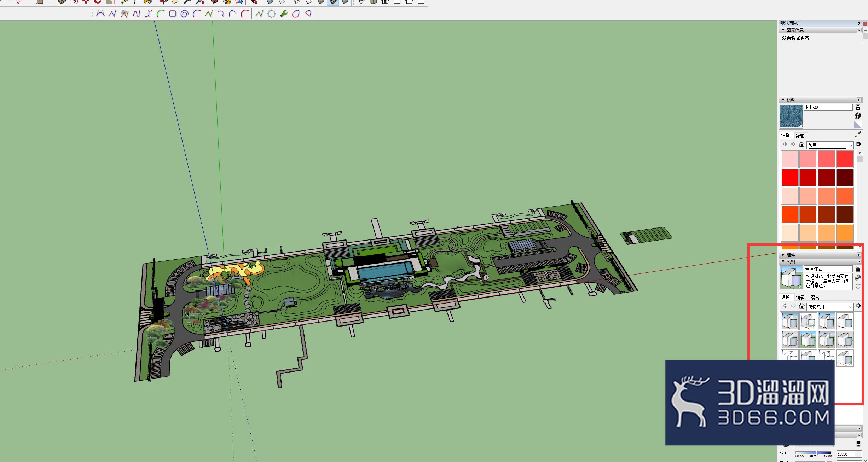Pin the default tray panel

pyautogui.click(x=858, y=23)
